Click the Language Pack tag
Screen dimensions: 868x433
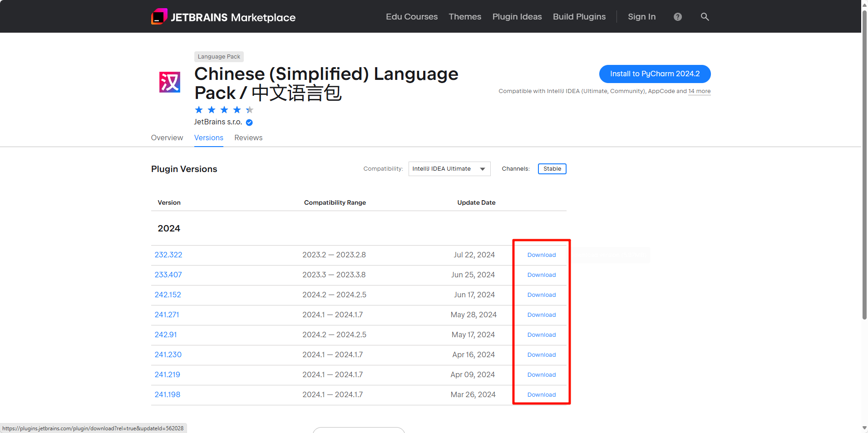[219, 57]
